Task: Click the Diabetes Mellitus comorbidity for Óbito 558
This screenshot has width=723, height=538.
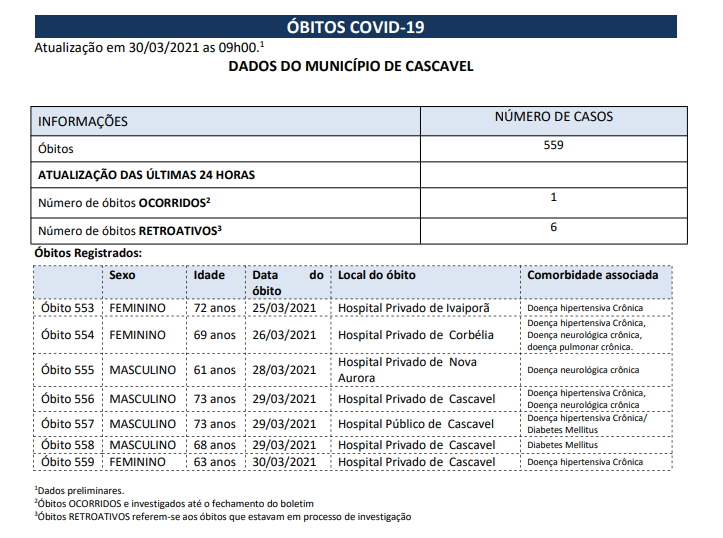Action: pyautogui.click(x=563, y=445)
